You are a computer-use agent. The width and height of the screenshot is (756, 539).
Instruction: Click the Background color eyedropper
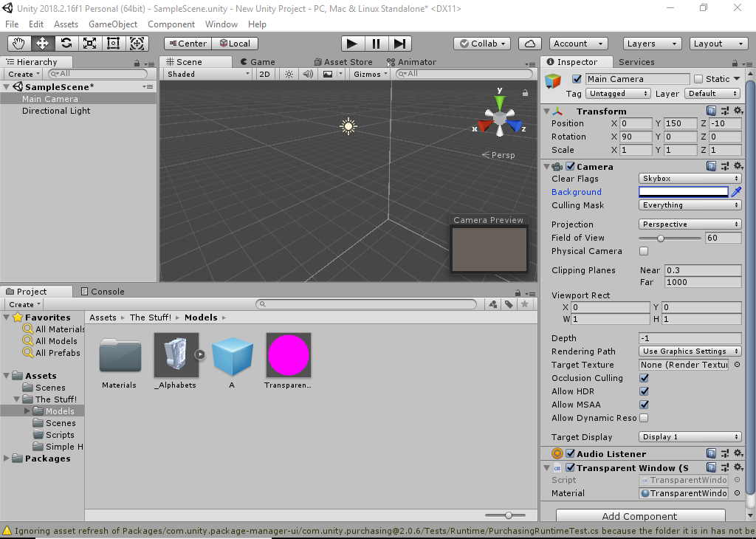click(736, 192)
